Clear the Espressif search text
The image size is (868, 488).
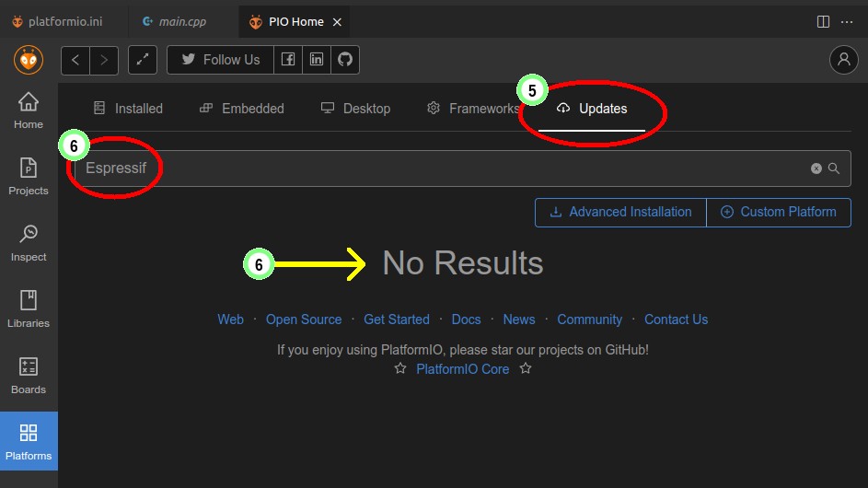(x=816, y=168)
